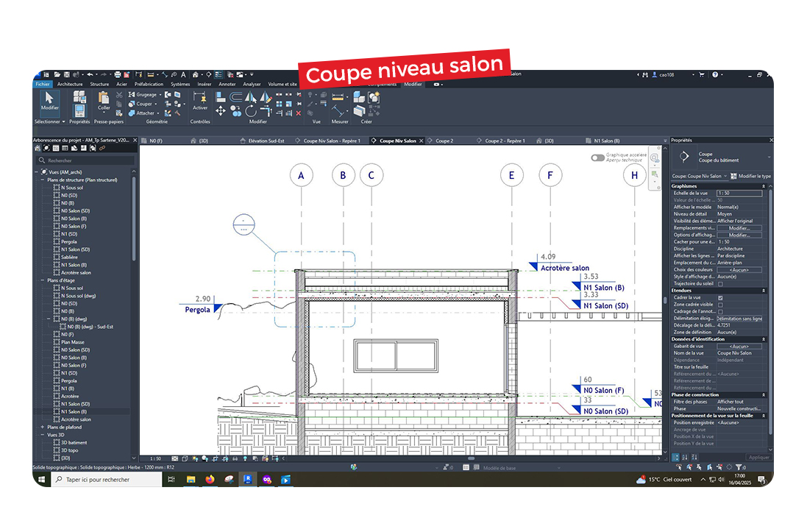The width and height of the screenshot is (807, 532).
Task: Click the undo arrow in the quick access toolbar
Action: pyautogui.click(x=90, y=74)
